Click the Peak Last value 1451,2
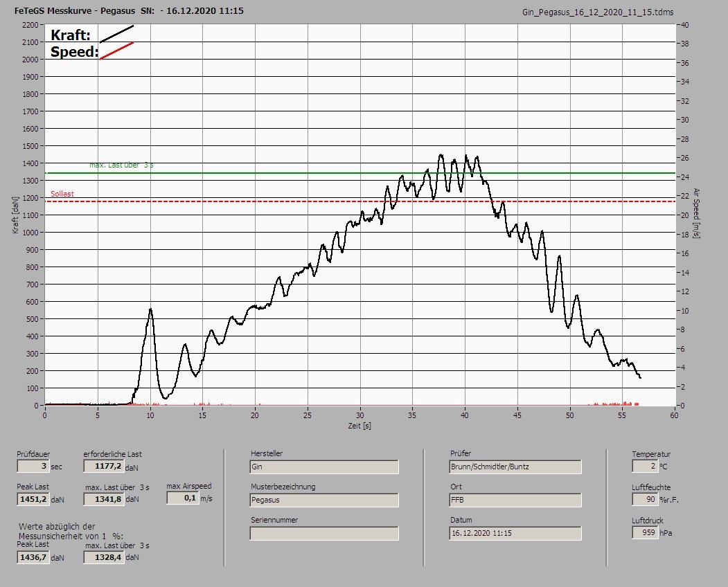Image resolution: width=728 pixels, height=587 pixels. point(33,499)
